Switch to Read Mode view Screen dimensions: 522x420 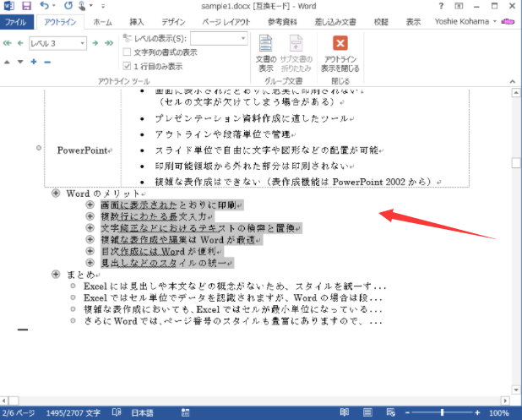(x=345, y=412)
